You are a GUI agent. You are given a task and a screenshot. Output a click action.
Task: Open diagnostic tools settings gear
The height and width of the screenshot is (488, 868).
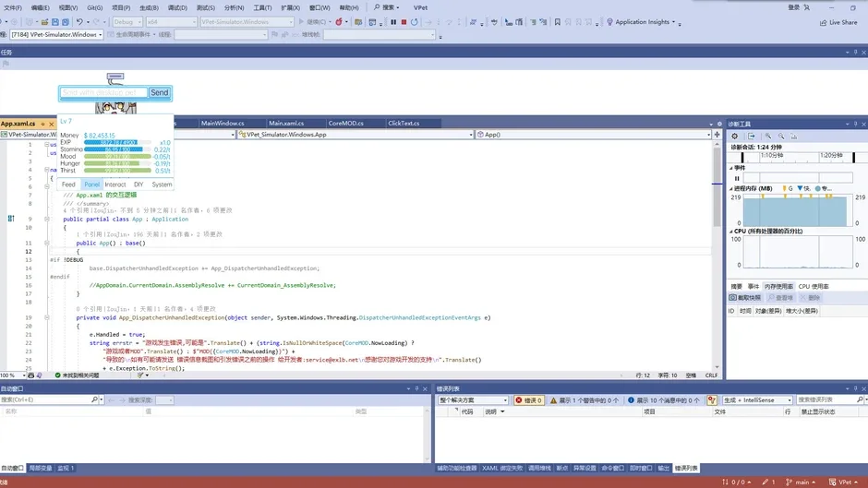coord(735,137)
